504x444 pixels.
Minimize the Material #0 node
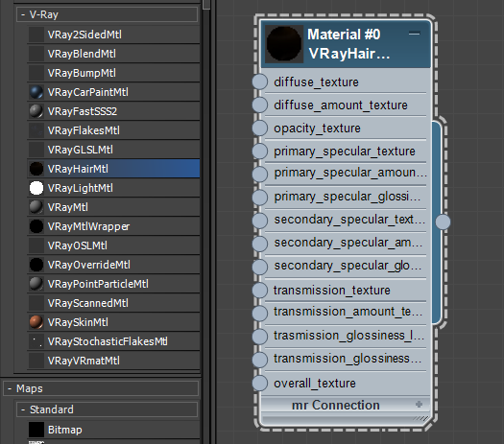click(415, 34)
